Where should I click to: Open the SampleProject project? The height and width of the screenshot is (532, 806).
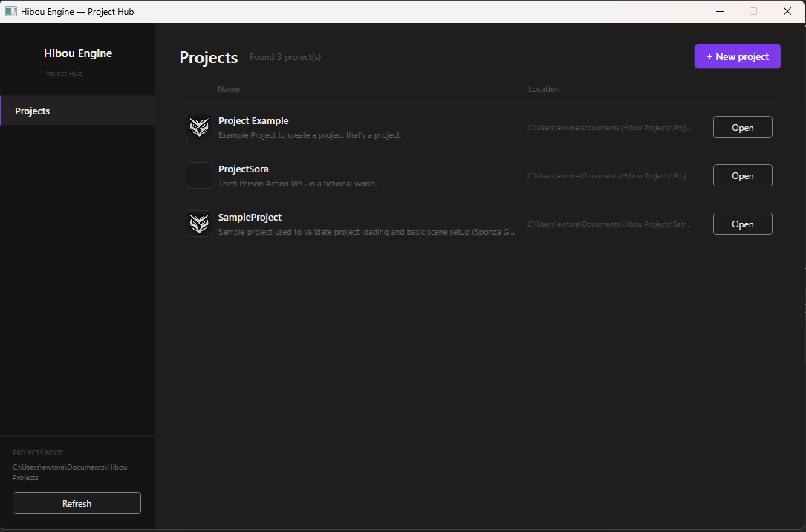[742, 223]
